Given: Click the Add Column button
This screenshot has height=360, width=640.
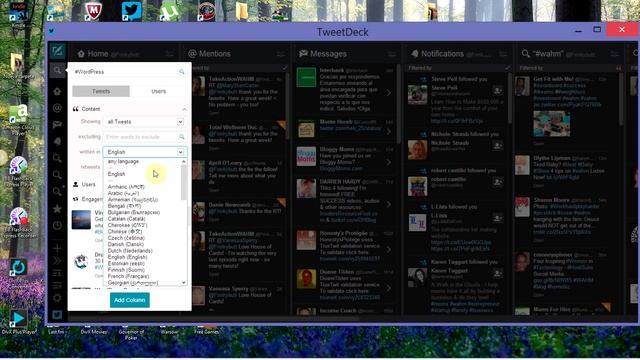Looking at the screenshot, I should point(129,300).
